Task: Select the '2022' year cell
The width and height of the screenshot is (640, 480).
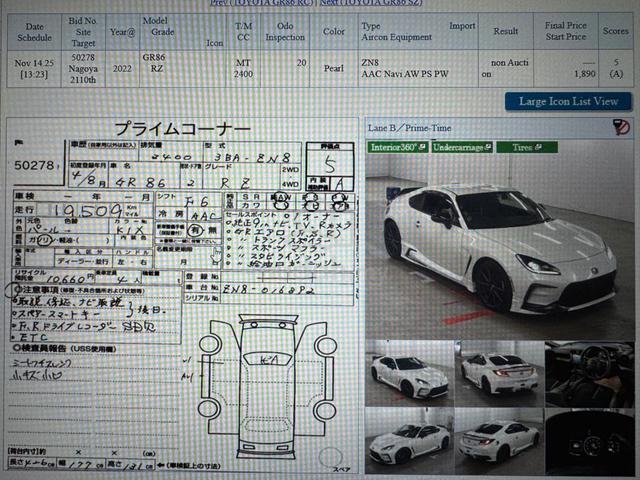Action: click(x=122, y=69)
